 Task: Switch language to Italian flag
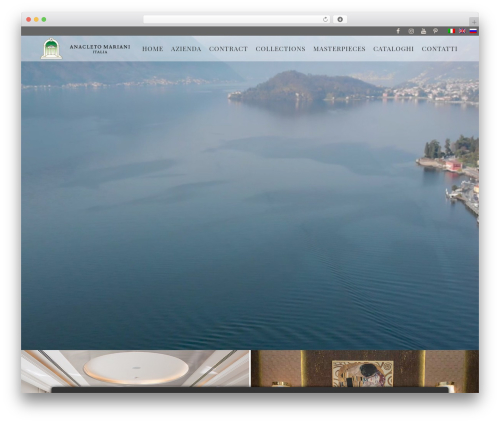point(452,31)
